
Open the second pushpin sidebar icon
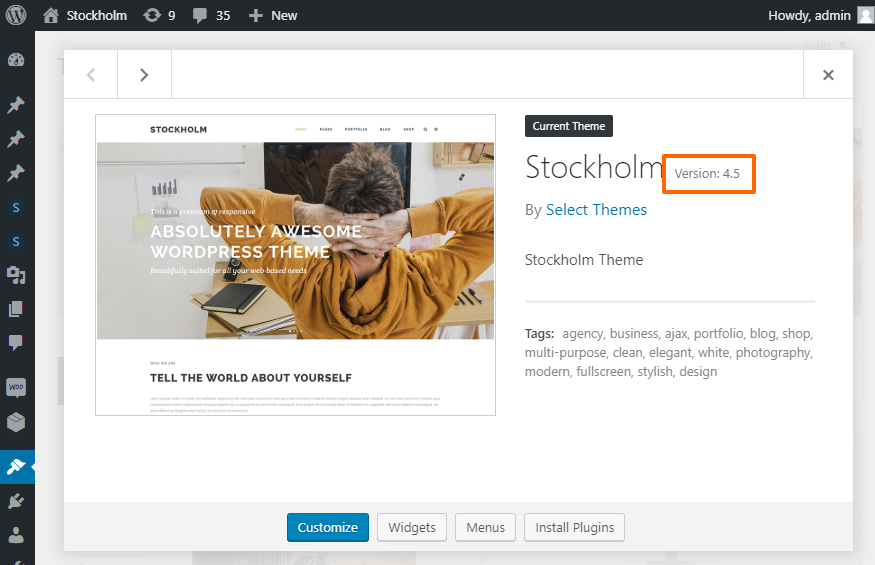16,138
